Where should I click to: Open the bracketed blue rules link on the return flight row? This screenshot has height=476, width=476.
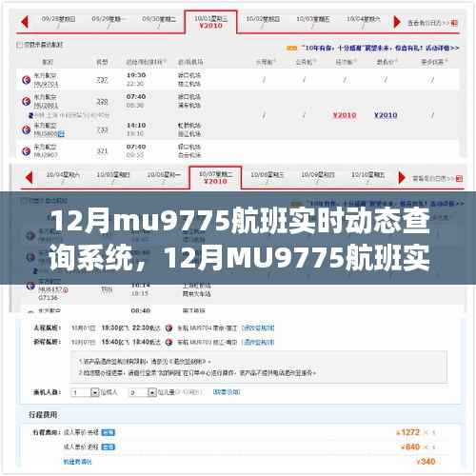point(258,342)
